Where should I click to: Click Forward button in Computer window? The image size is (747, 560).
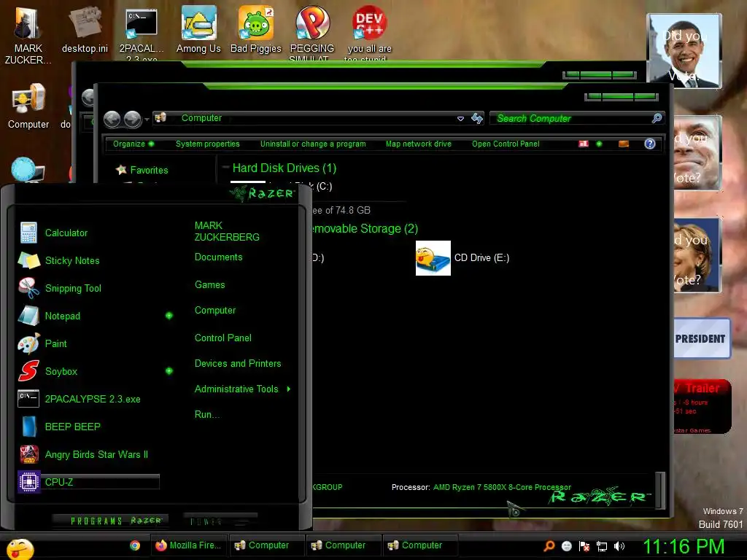[x=133, y=119]
